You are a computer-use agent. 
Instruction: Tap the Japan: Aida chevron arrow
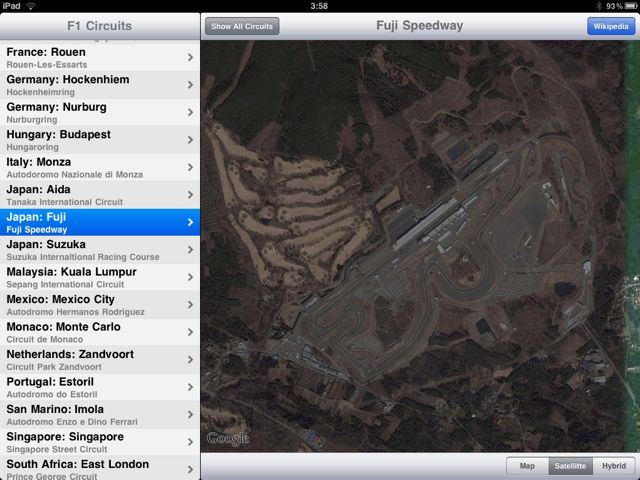tap(191, 195)
